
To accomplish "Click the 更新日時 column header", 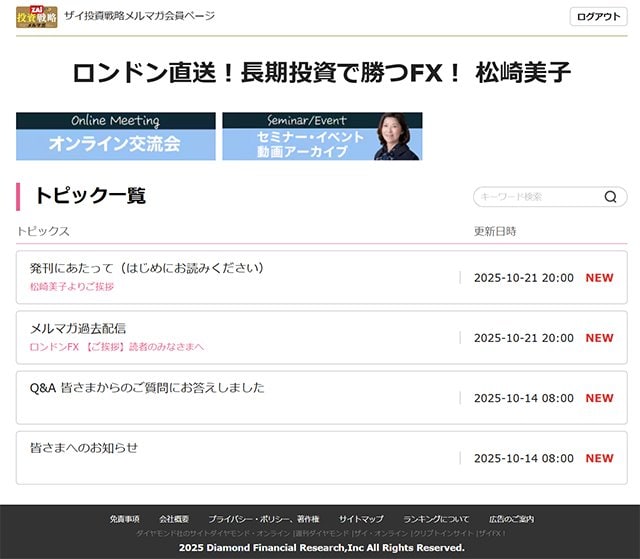I will [x=495, y=231].
